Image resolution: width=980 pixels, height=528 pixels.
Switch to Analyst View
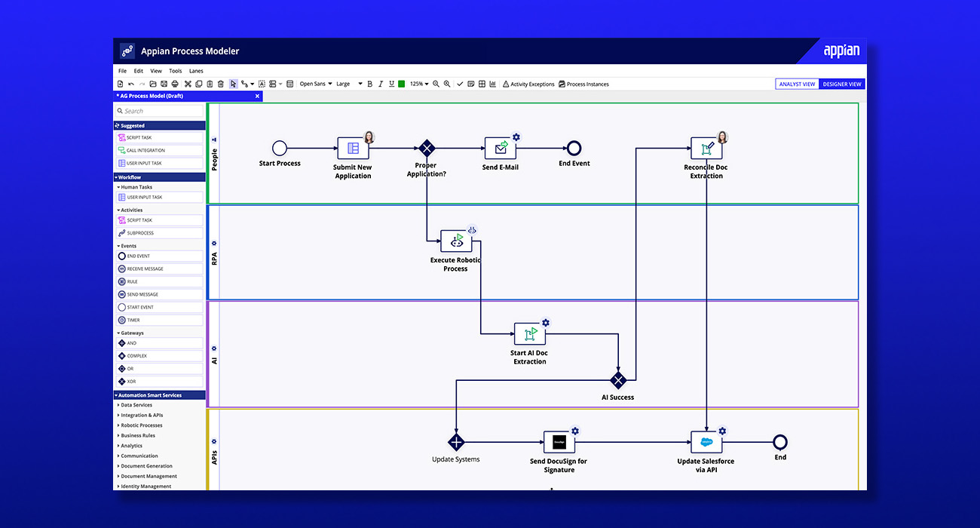click(797, 84)
